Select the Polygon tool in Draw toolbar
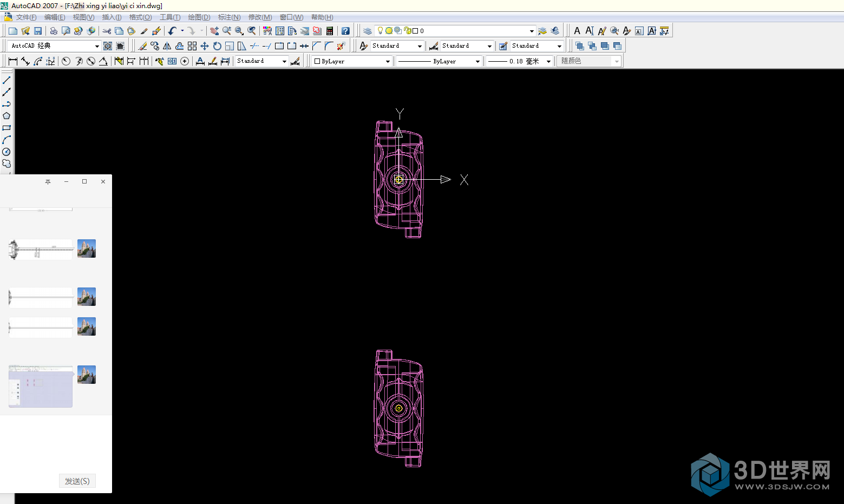Image resolution: width=844 pixels, height=504 pixels. (x=6, y=116)
